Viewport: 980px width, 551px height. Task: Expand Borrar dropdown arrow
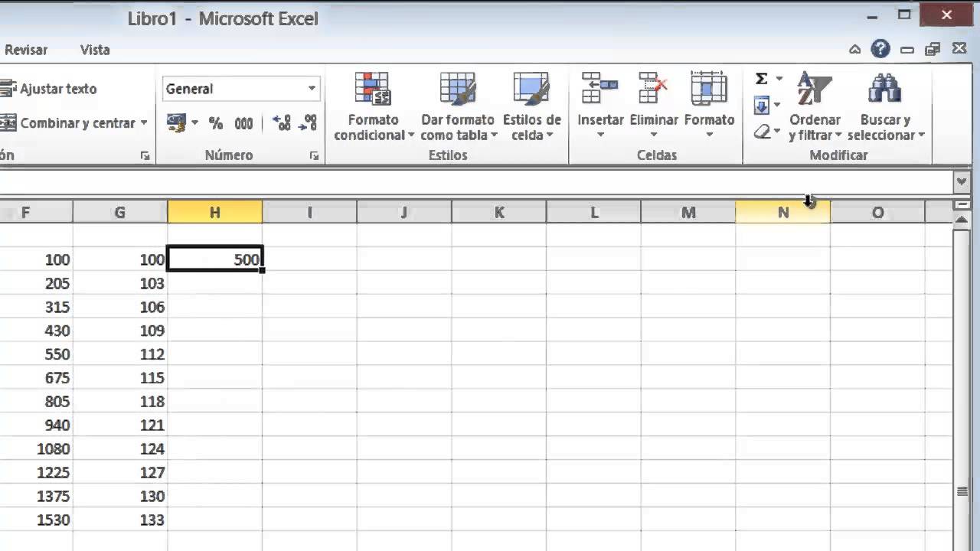777,132
